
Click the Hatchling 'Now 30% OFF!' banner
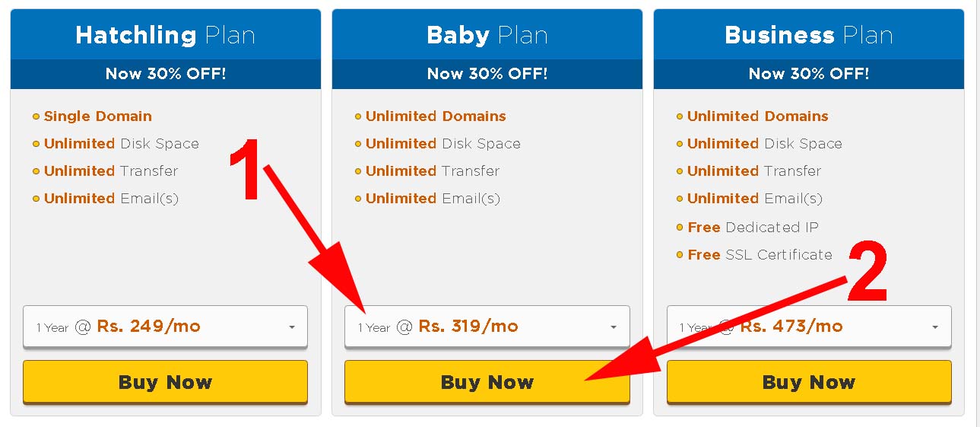tap(165, 74)
